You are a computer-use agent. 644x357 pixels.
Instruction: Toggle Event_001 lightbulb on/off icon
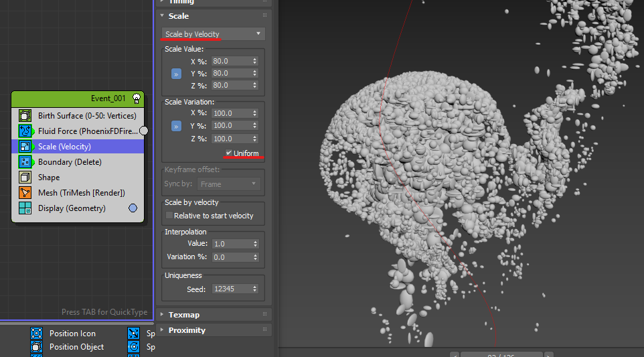coord(137,98)
